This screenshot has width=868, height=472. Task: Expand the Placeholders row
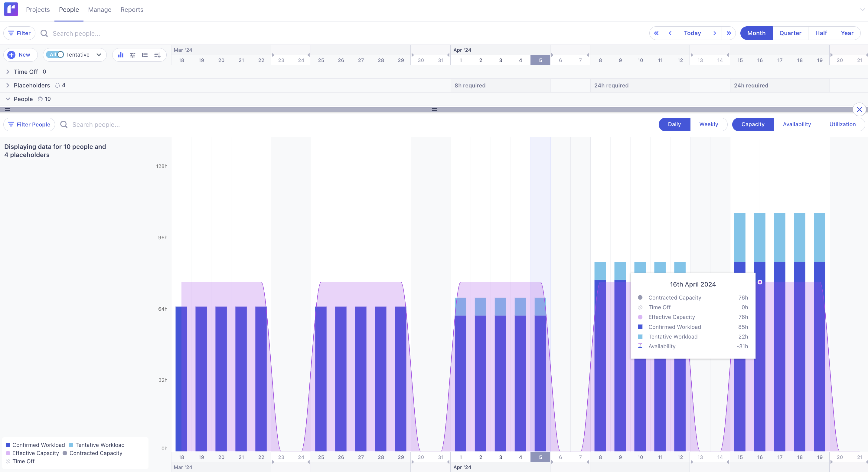point(8,85)
